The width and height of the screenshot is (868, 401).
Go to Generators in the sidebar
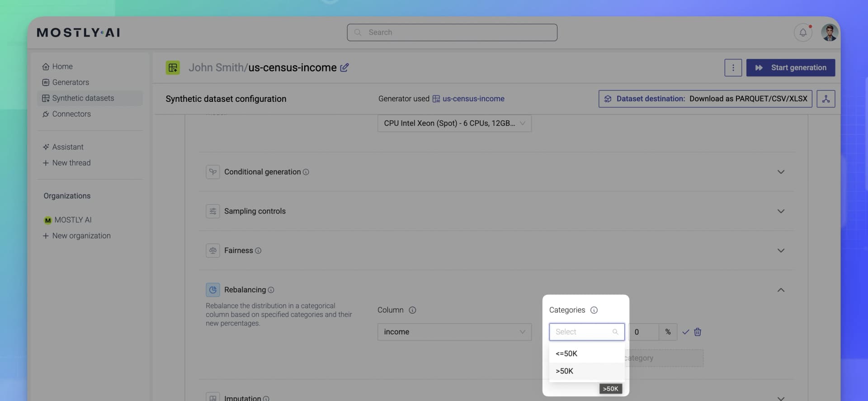71,82
